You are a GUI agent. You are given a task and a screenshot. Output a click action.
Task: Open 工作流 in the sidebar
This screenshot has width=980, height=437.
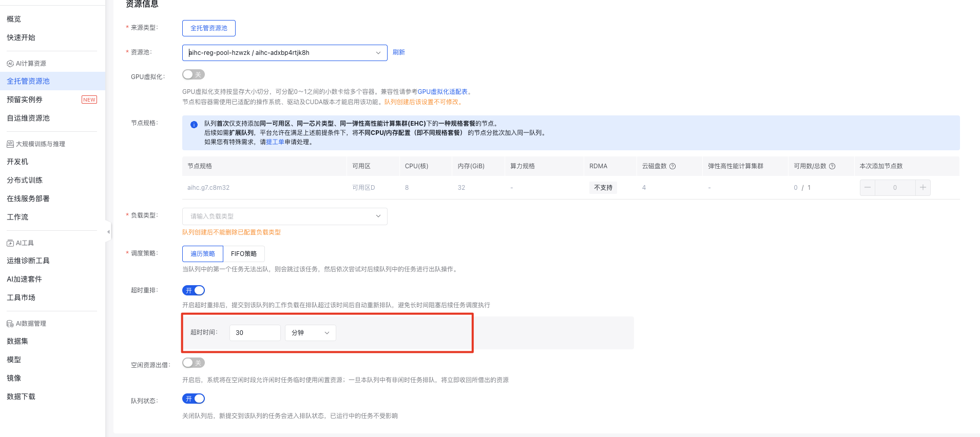click(x=17, y=217)
